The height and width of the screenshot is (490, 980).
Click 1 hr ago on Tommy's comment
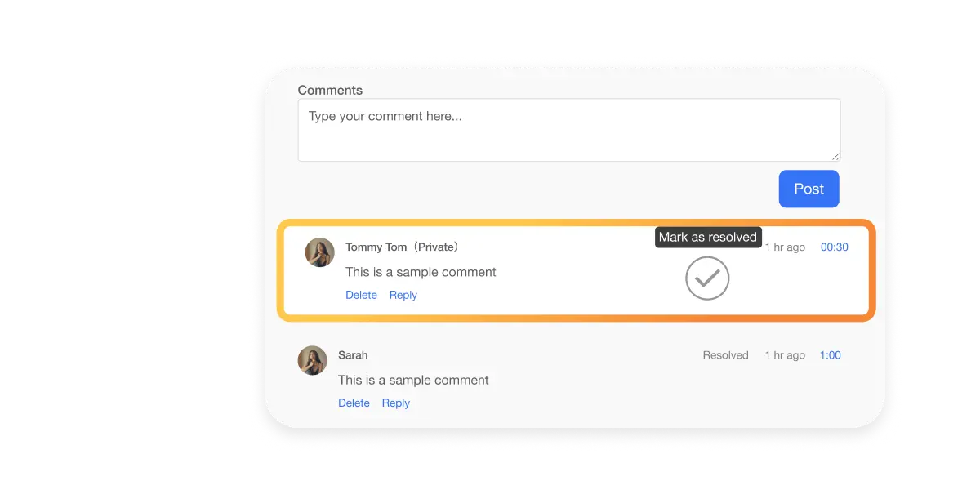[x=785, y=247]
